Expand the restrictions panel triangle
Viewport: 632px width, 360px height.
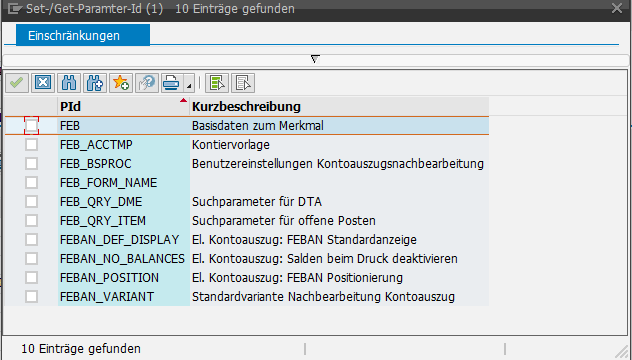click(315, 59)
